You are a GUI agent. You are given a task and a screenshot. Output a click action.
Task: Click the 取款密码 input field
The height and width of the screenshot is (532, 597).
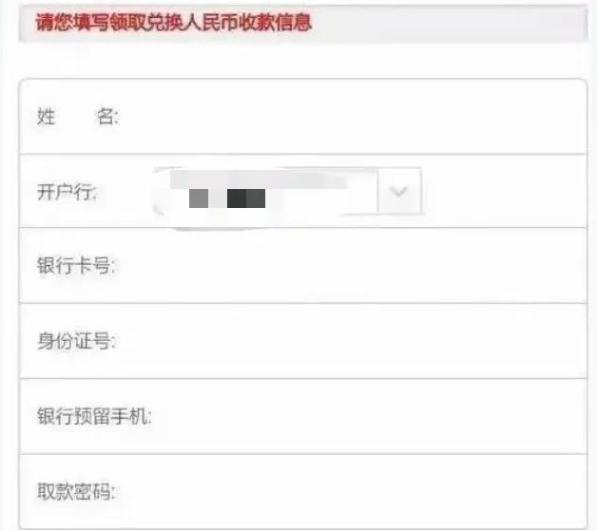coord(350,492)
